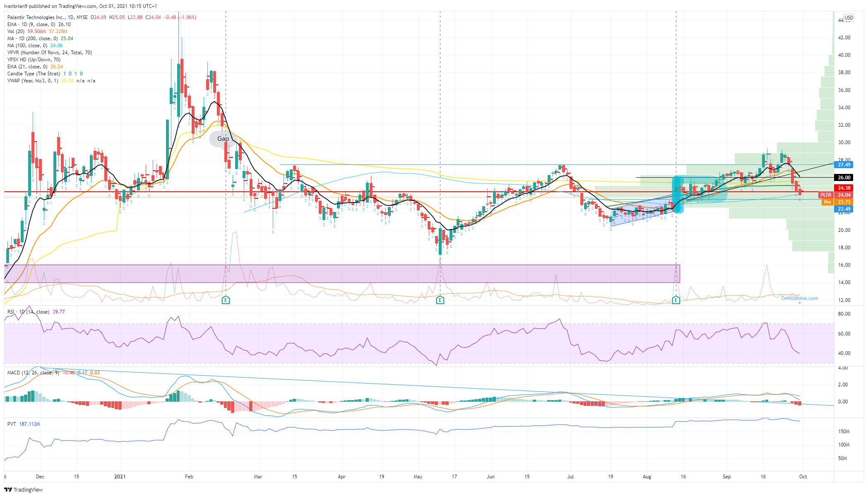This screenshot has height=497, width=868.
Task: Click the red PLTR 24.04 price tag
Action: point(837,195)
